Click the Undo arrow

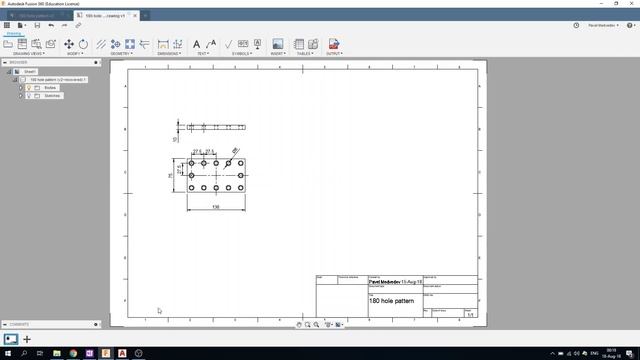pyautogui.click(x=51, y=25)
